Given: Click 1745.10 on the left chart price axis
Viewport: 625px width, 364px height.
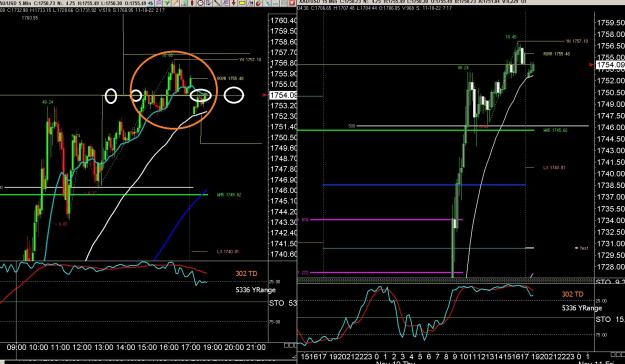Looking at the screenshot, I should coord(283,201).
